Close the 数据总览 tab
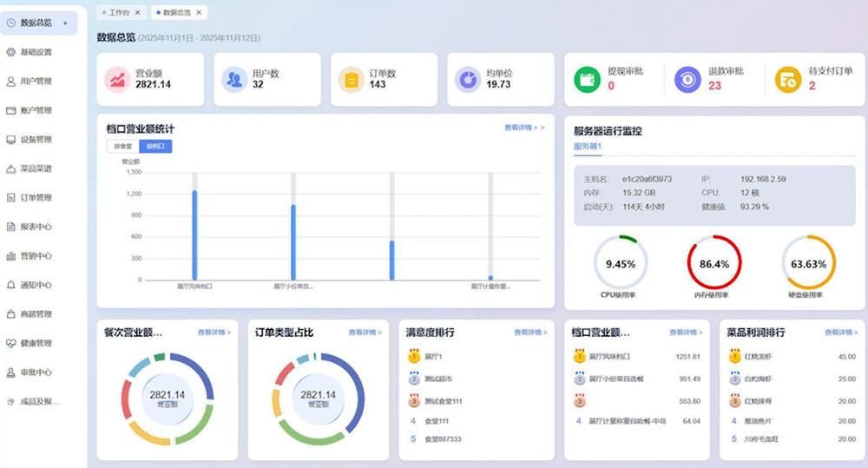The width and height of the screenshot is (868, 468). (199, 12)
